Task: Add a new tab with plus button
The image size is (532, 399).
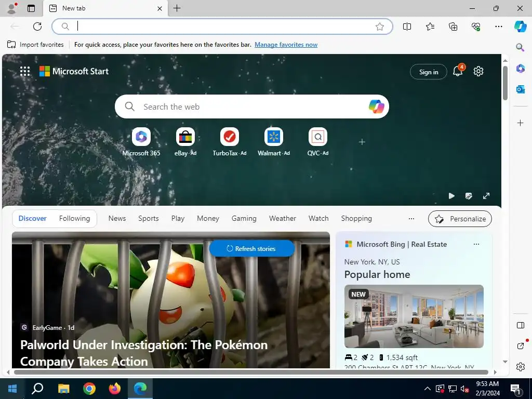Action: (177, 8)
